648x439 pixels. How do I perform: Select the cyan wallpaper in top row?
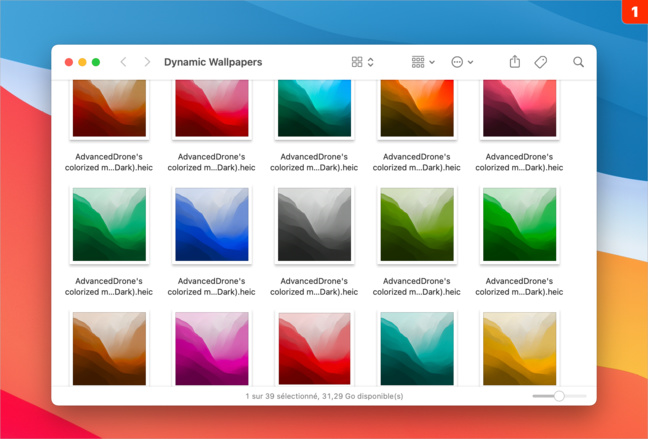(314, 108)
